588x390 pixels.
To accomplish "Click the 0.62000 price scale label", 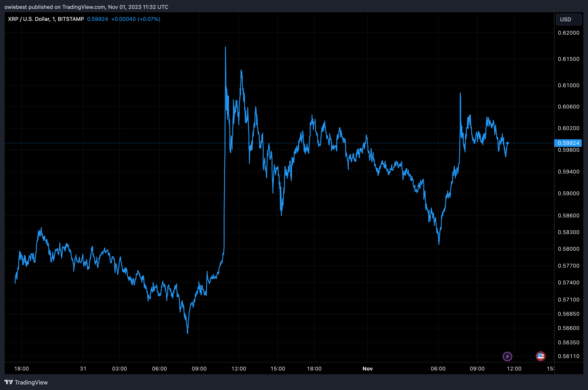I will 568,33.
